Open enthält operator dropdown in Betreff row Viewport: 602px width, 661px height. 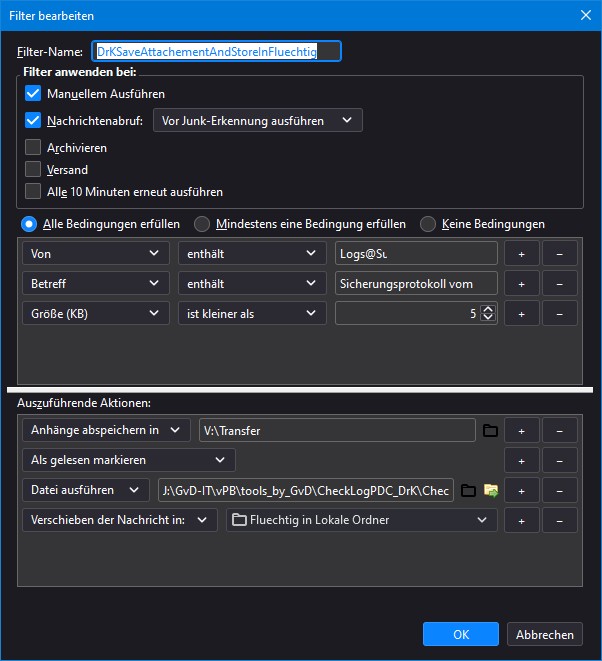point(252,283)
